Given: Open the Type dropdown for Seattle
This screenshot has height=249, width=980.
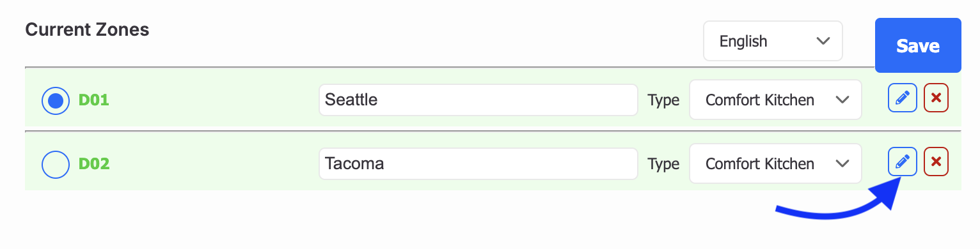Looking at the screenshot, I should [x=775, y=100].
